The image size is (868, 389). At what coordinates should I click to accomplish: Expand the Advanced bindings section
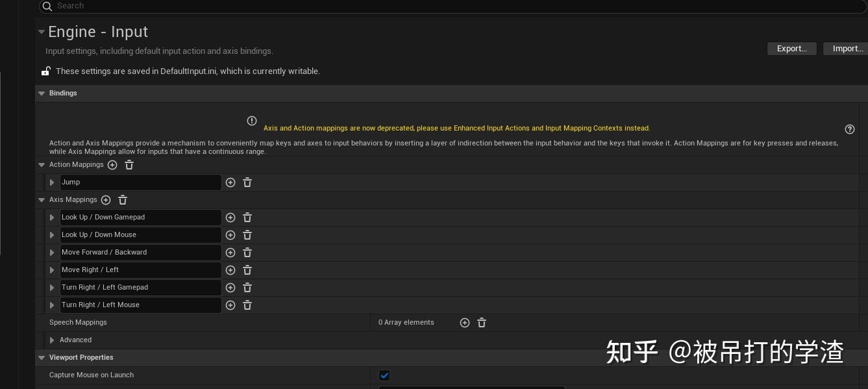[x=52, y=340]
